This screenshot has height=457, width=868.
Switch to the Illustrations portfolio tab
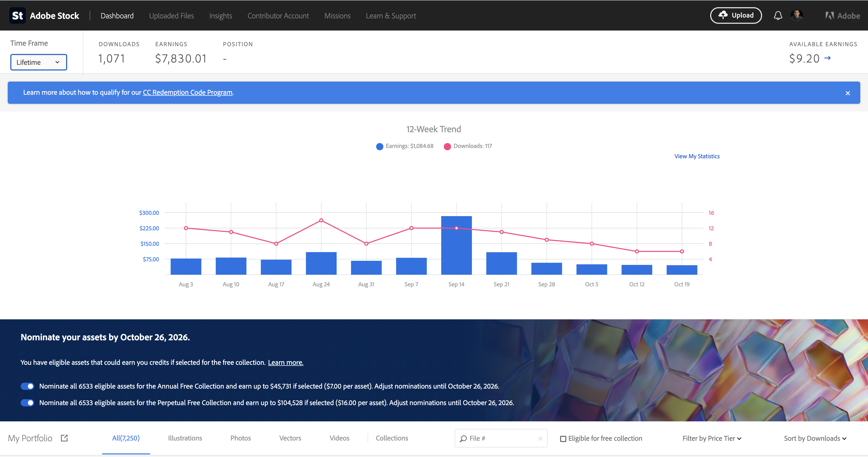(185, 438)
